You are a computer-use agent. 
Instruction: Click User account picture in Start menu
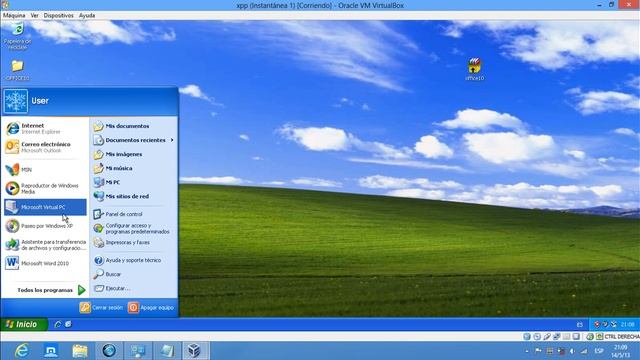click(x=16, y=101)
